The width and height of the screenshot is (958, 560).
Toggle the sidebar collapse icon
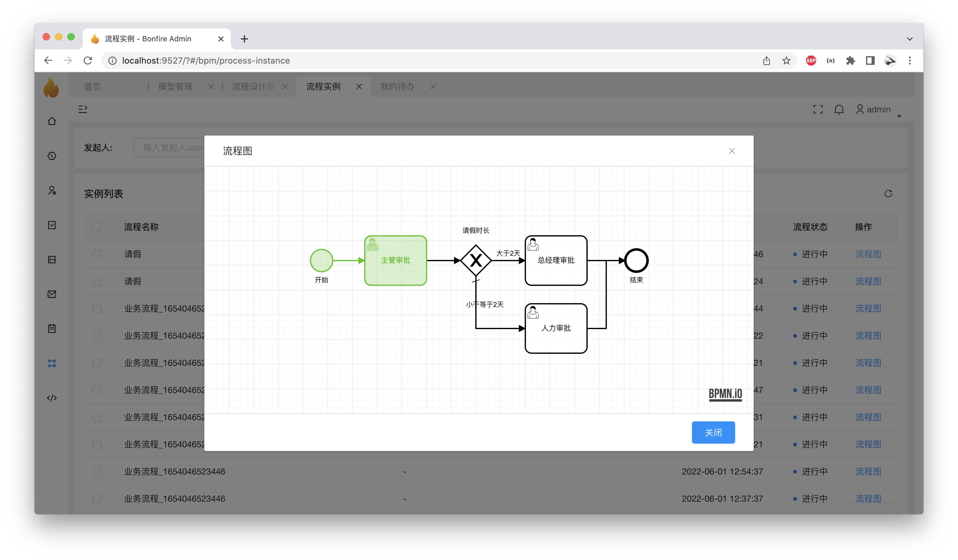pyautogui.click(x=83, y=110)
